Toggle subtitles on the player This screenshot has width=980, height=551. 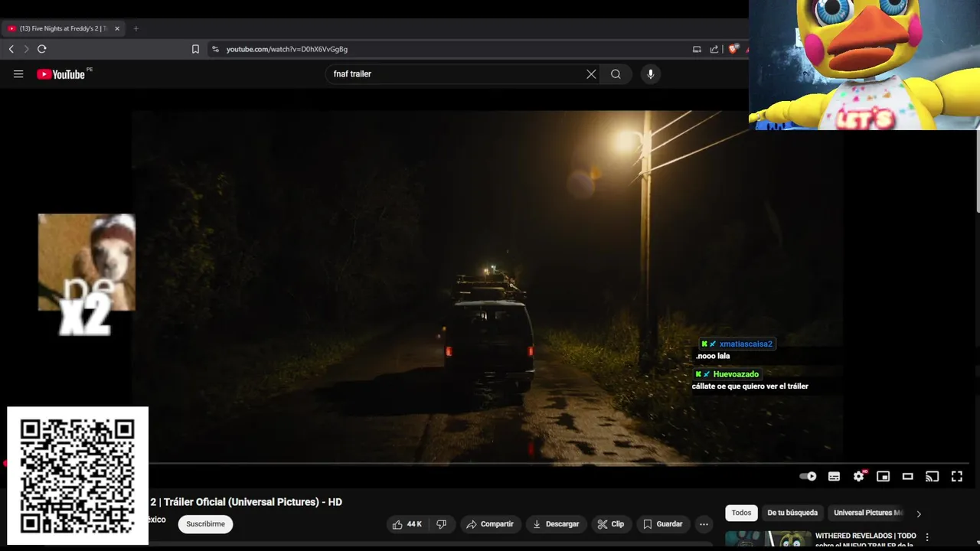pyautogui.click(x=834, y=476)
